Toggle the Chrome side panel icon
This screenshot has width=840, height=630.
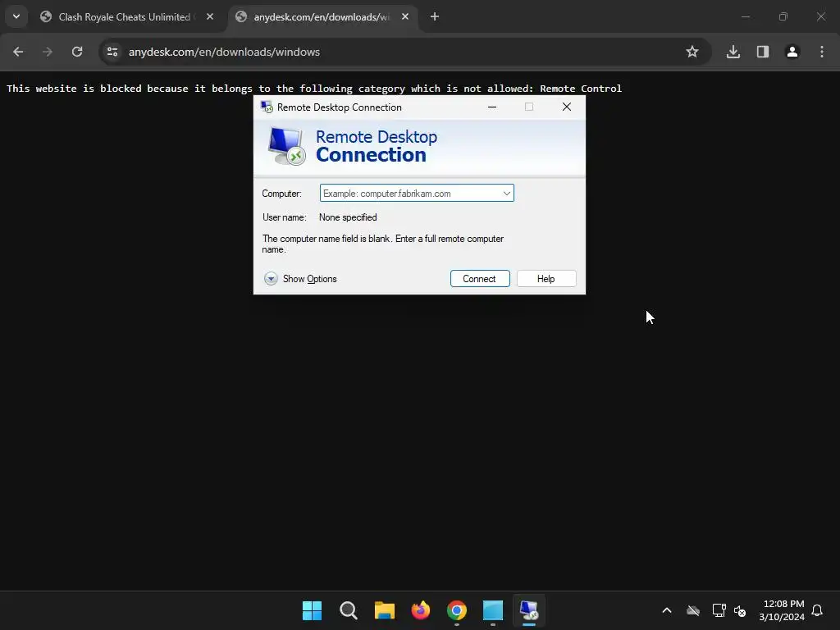pos(763,52)
